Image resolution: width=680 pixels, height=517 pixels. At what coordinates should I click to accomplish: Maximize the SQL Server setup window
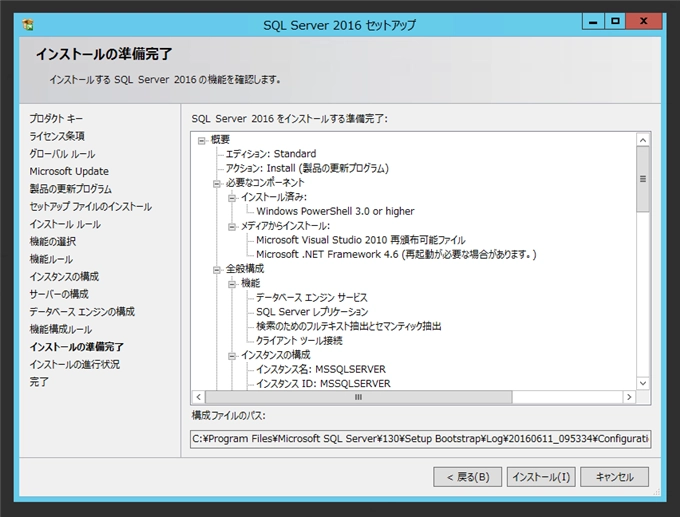point(615,21)
